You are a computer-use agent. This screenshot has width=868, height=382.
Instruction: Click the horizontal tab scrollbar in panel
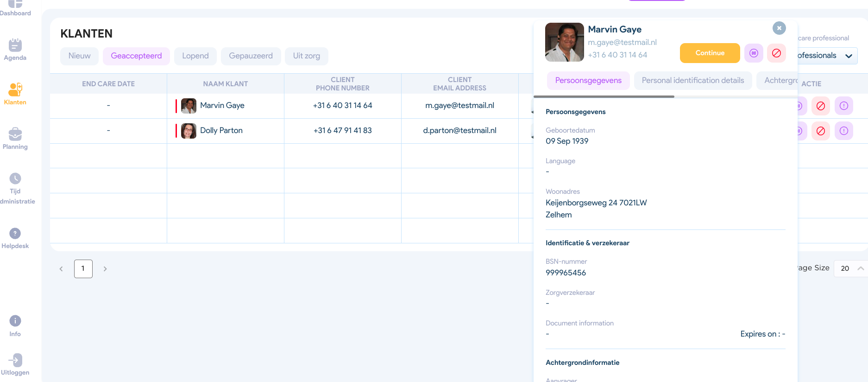coord(604,96)
